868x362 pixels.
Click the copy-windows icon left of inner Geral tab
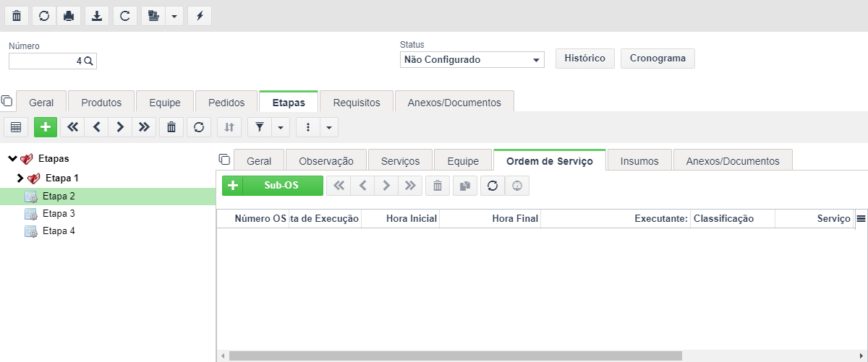(224, 159)
